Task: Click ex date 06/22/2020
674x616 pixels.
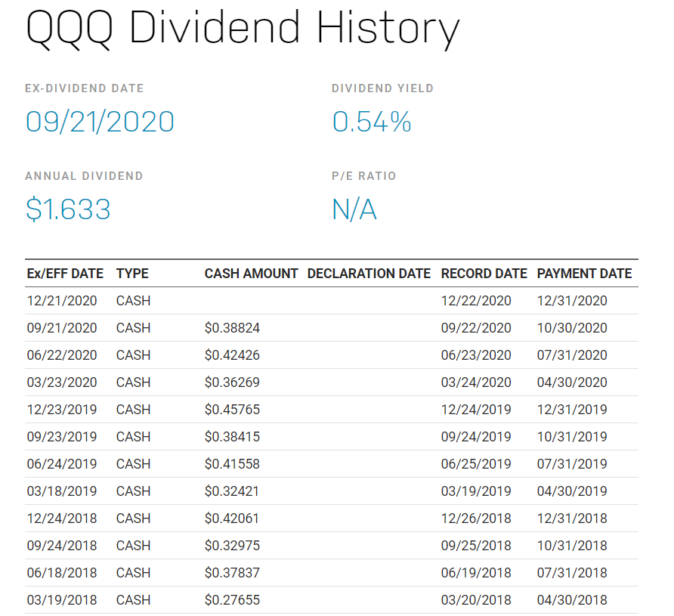Action: [x=62, y=355]
